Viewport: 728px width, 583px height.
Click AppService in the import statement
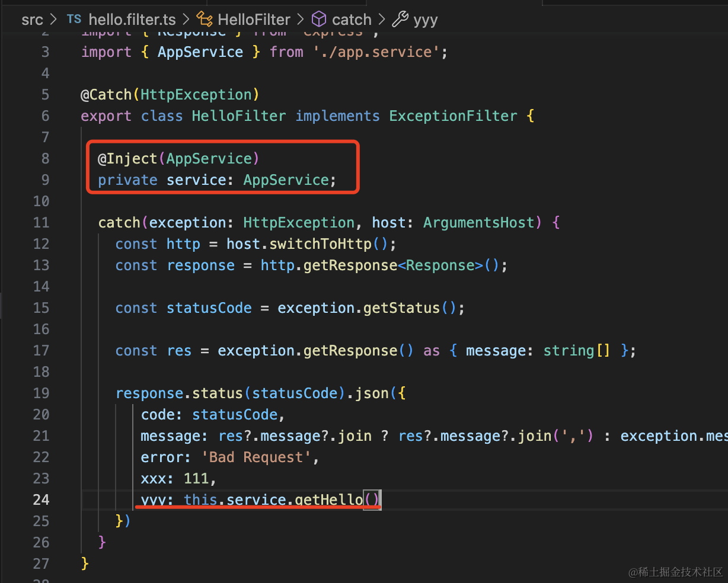pos(200,52)
